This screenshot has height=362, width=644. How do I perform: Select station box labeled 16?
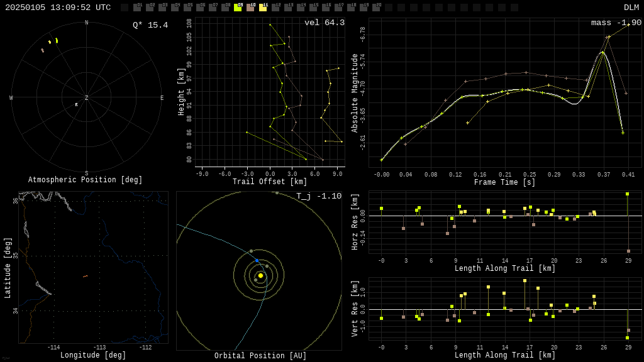pyautogui.click(x=326, y=8)
